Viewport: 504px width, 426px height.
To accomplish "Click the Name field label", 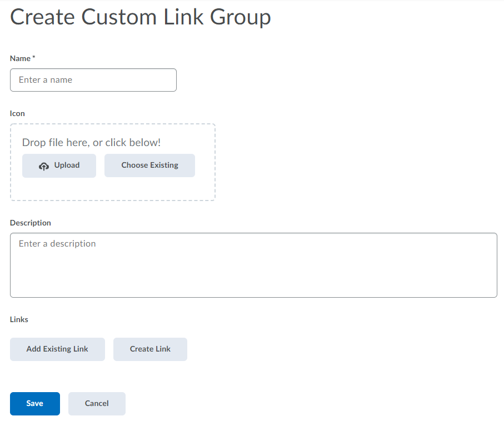I will coord(20,58).
